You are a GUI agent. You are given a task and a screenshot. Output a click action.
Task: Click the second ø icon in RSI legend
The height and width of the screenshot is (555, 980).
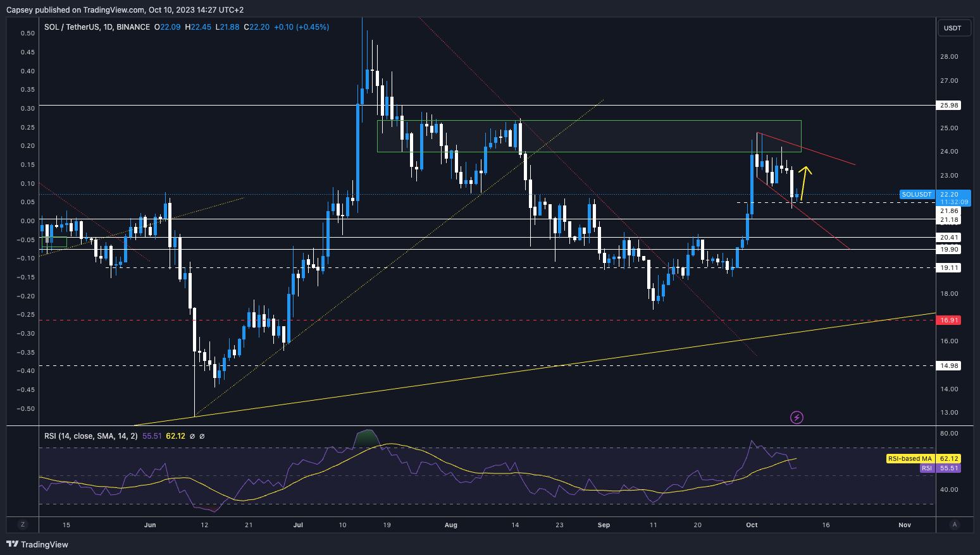(x=202, y=436)
